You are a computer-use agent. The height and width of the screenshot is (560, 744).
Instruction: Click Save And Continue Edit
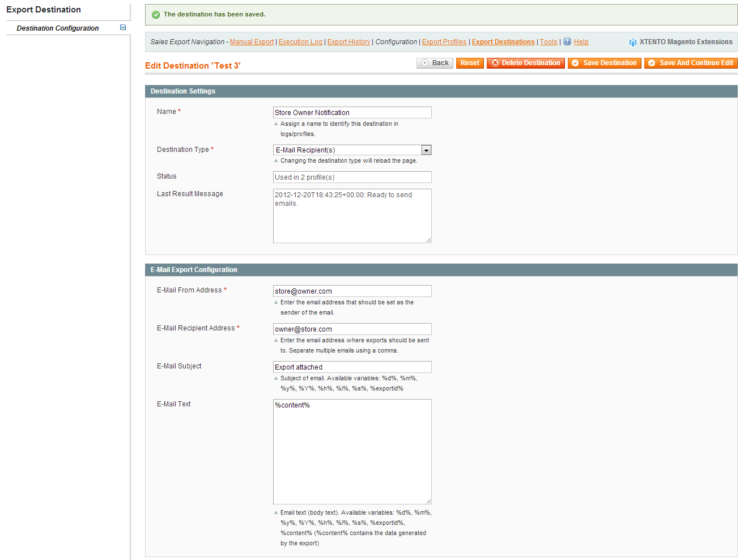point(690,63)
